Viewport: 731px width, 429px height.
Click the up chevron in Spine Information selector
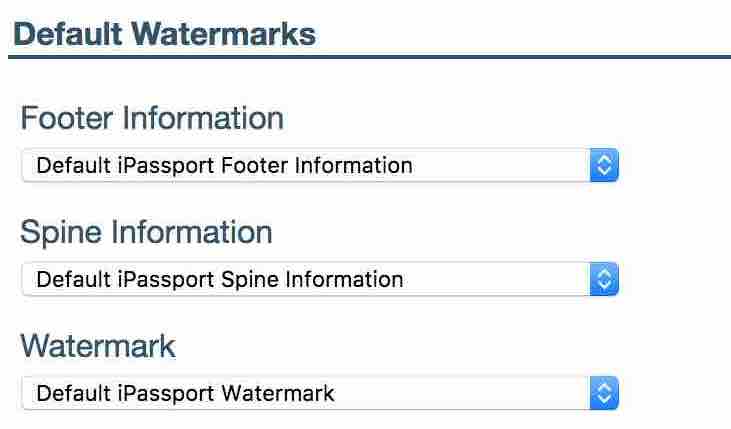pyautogui.click(x=603, y=274)
